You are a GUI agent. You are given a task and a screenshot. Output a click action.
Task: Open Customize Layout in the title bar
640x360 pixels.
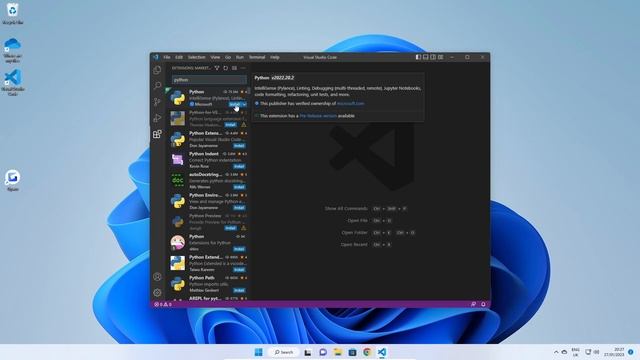point(441,57)
